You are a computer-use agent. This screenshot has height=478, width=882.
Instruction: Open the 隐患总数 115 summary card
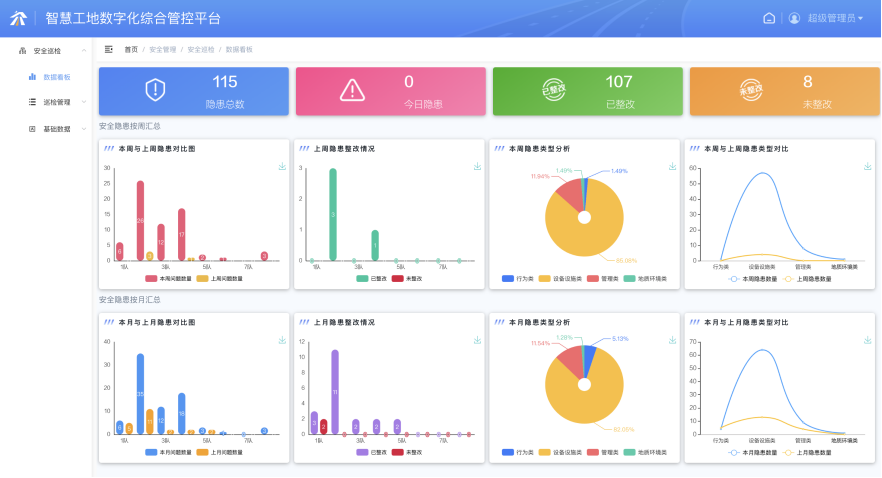[193, 91]
